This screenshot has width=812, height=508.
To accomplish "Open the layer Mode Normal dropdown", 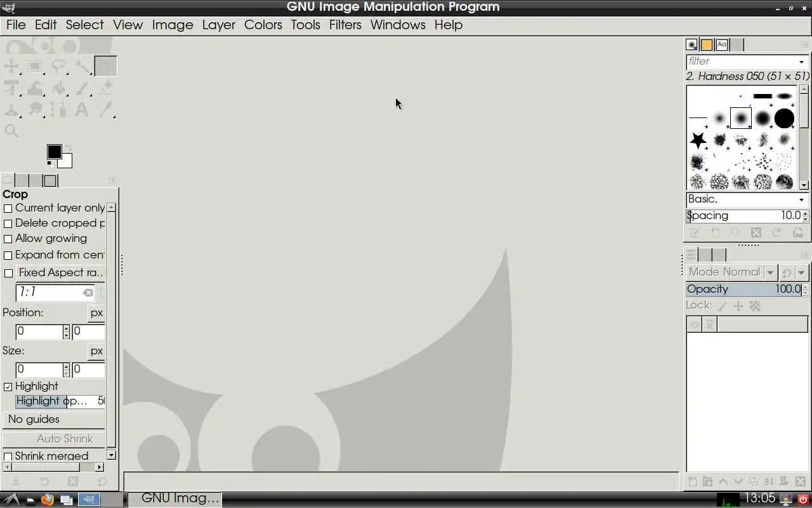I will 731,272.
